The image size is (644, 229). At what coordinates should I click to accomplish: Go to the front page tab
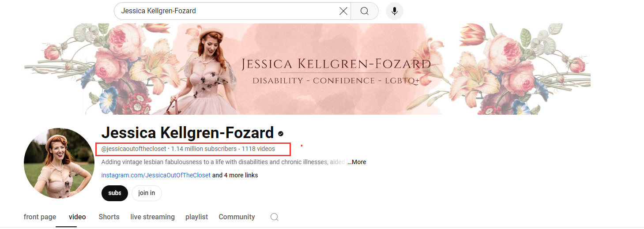40,217
